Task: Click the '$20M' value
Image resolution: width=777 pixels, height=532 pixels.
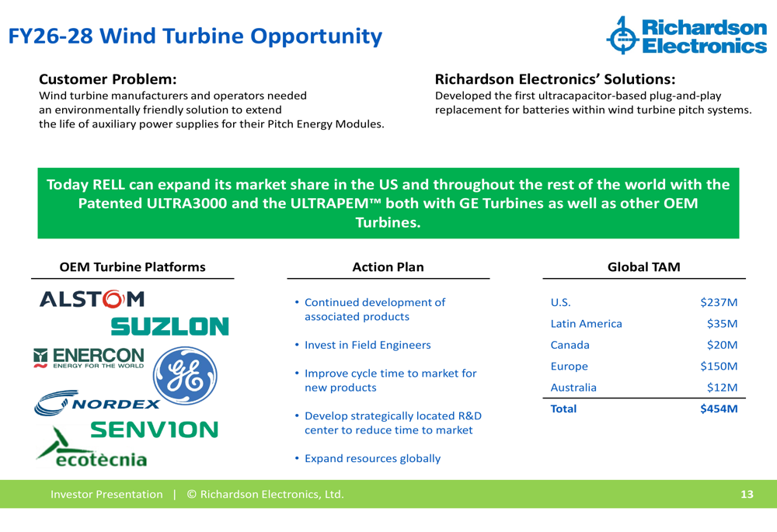Action: click(722, 345)
